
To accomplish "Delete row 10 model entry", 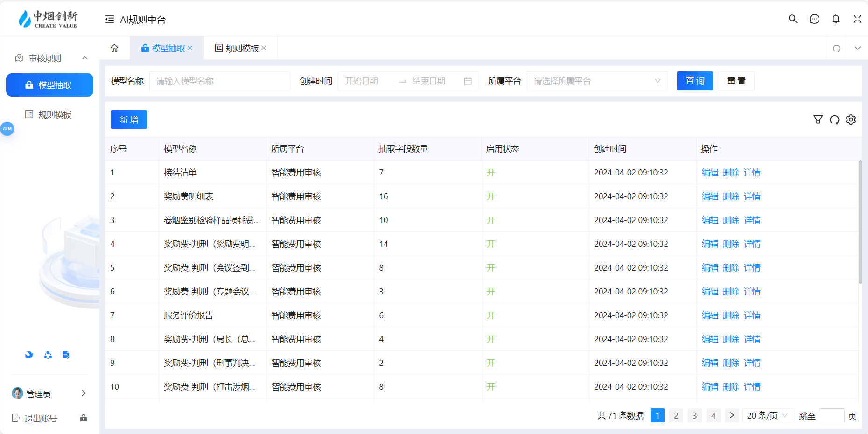I will (731, 387).
